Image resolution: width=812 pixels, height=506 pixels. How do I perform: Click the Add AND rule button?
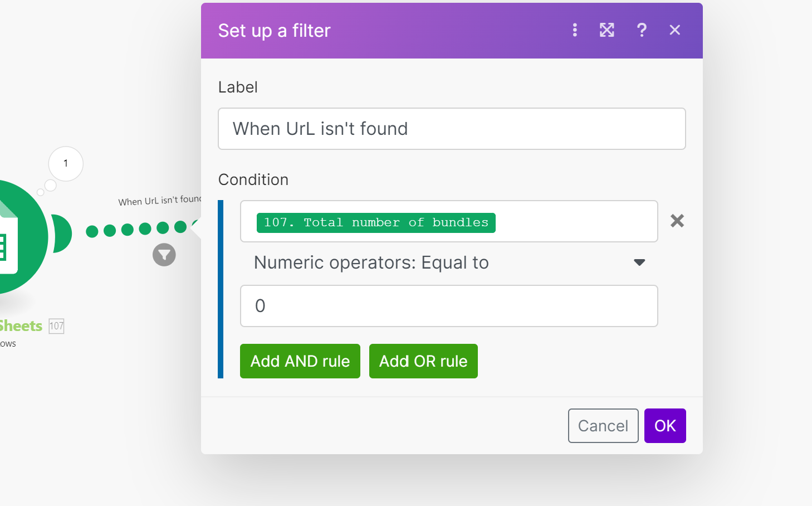(300, 361)
